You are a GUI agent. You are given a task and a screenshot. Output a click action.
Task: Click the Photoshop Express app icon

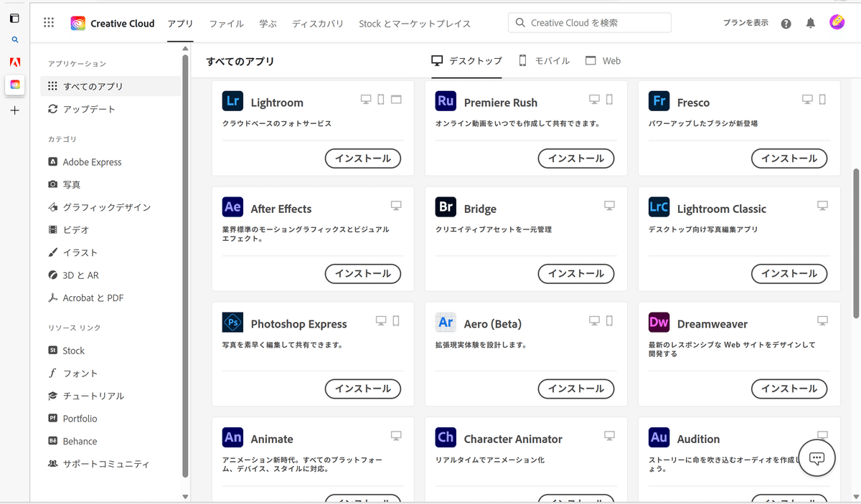click(233, 323)
